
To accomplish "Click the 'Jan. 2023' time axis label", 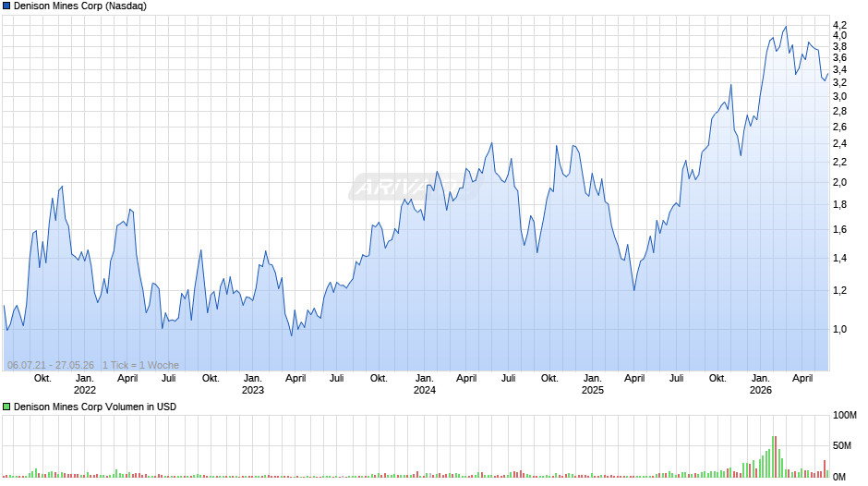I will tap(253, 384).
